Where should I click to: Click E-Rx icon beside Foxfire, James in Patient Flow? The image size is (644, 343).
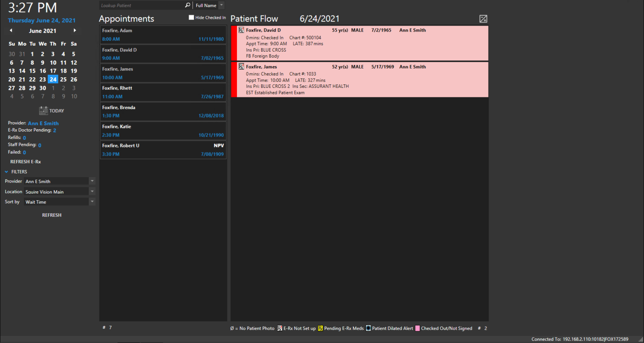tap(241, 66)
